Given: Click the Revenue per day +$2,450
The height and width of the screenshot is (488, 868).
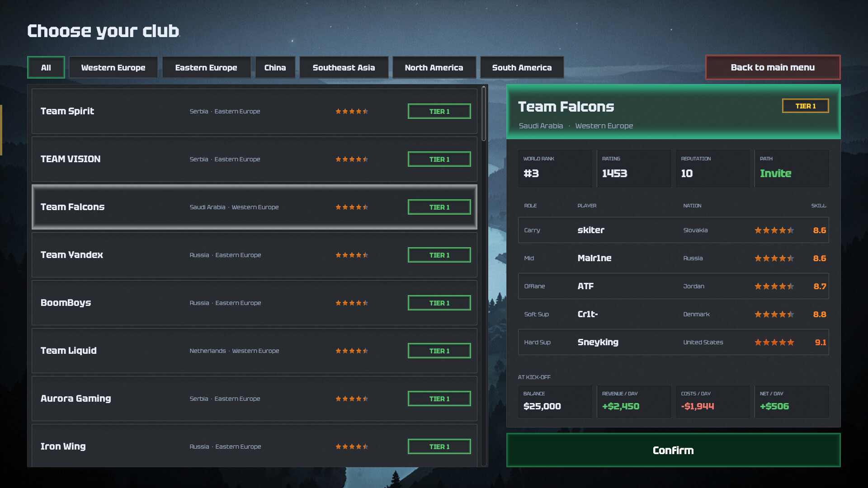Looking at the screenshot, I should [633, 401].
